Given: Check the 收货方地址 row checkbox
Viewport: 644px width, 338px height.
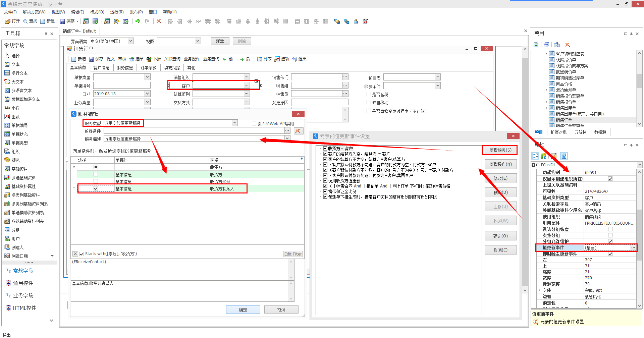Looking at the screenshot, I should (96, 181).
